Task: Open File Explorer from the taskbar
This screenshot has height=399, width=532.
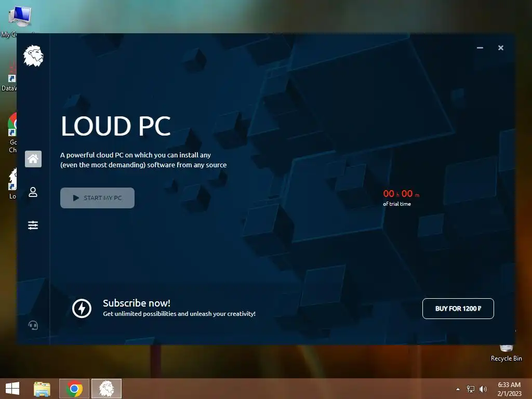Action: 42,389
